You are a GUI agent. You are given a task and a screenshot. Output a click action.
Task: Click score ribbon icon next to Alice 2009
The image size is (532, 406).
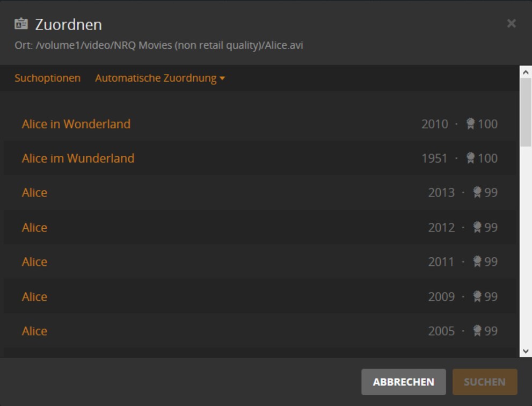[477, 296]
